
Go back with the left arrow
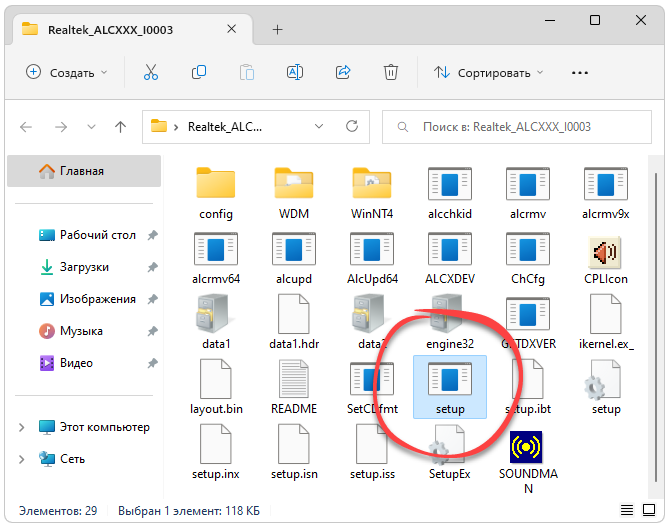coord(26,127)
